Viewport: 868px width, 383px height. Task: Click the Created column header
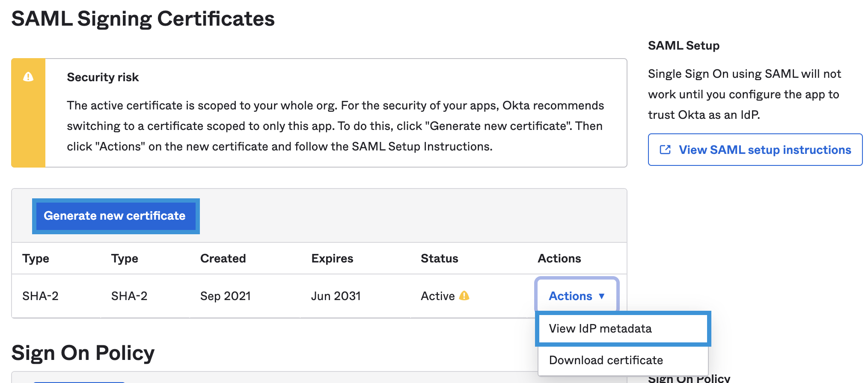click(223, 258)
